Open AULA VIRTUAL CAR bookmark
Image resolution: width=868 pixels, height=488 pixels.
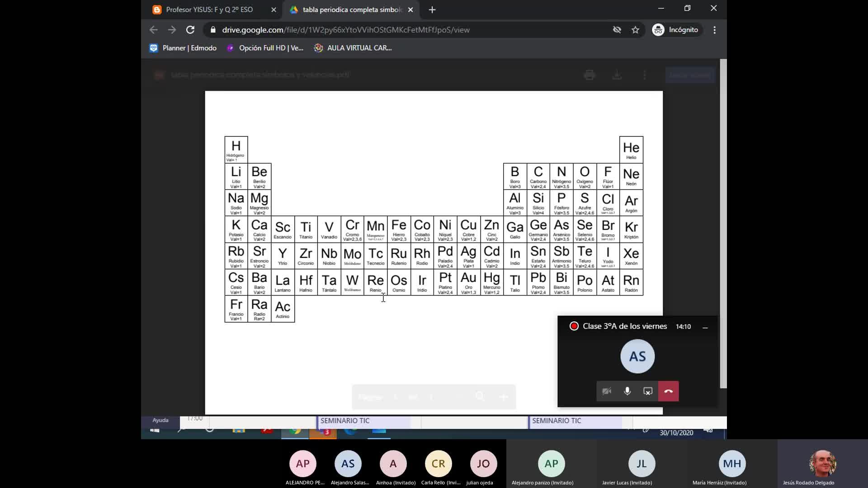pos(353,48)
